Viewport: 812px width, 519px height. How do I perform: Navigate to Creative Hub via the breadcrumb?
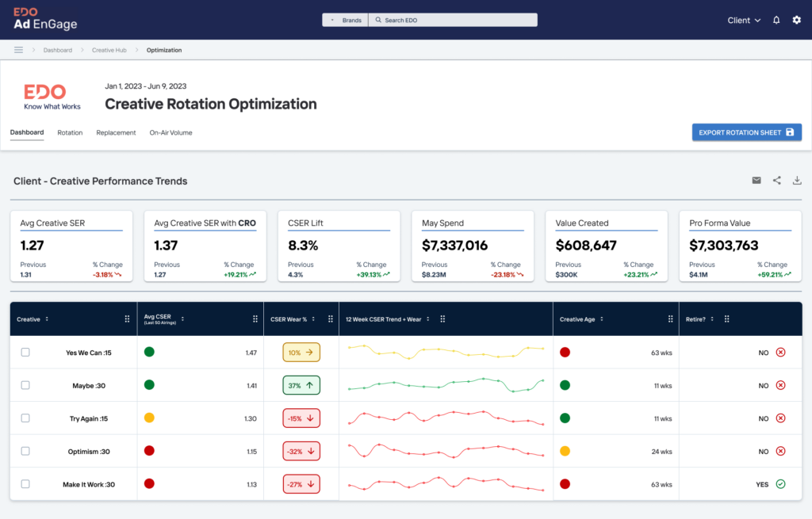click(109, 49)
